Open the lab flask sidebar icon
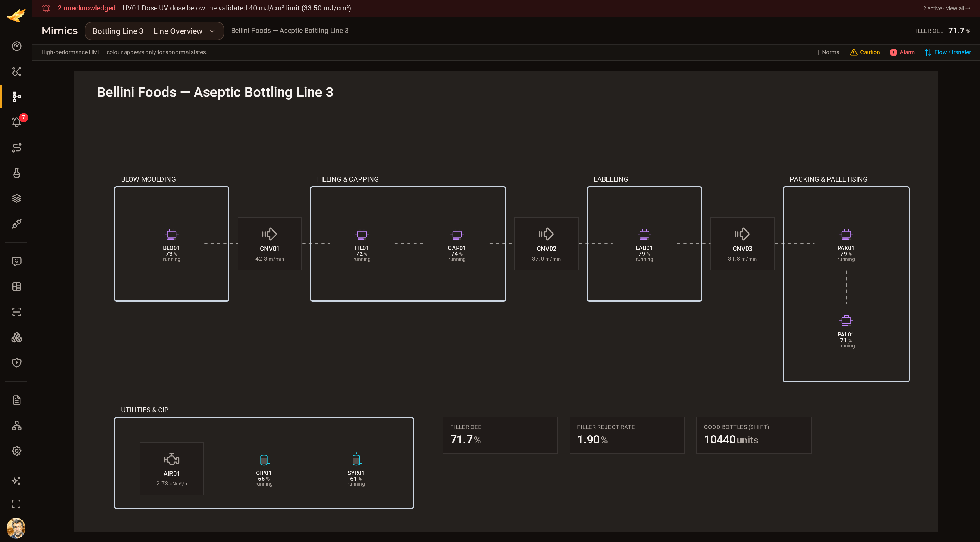 16,173
